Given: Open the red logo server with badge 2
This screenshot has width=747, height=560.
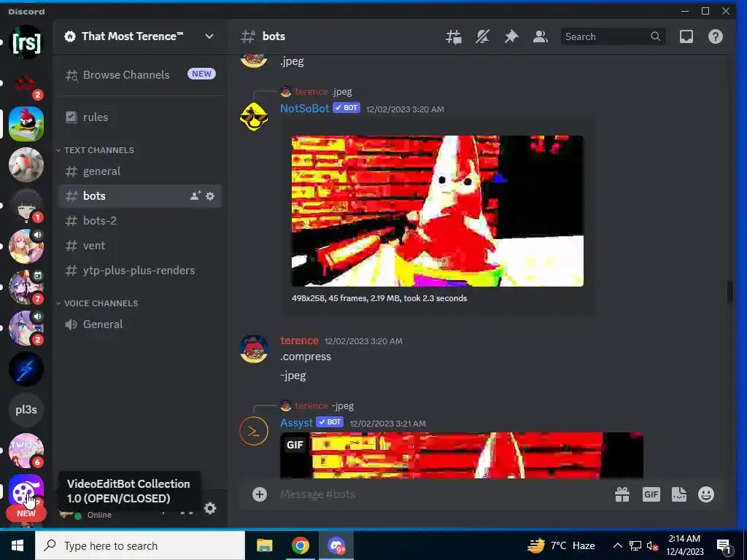Looking at the screenshot, I should point(26,83).
